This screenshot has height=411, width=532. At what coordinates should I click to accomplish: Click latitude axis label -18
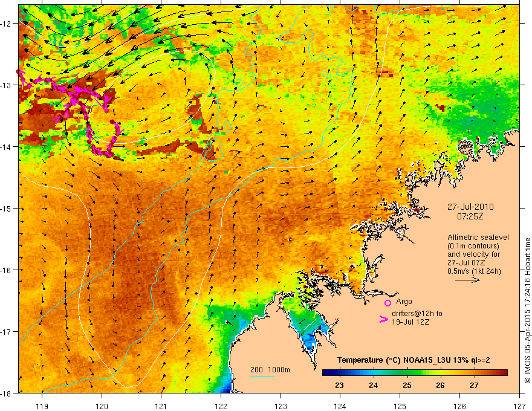pos(7,393)
